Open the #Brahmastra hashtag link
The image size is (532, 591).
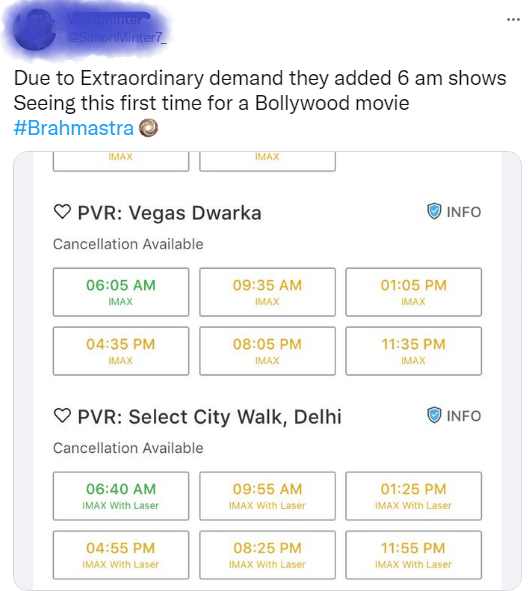pos(74,128)
